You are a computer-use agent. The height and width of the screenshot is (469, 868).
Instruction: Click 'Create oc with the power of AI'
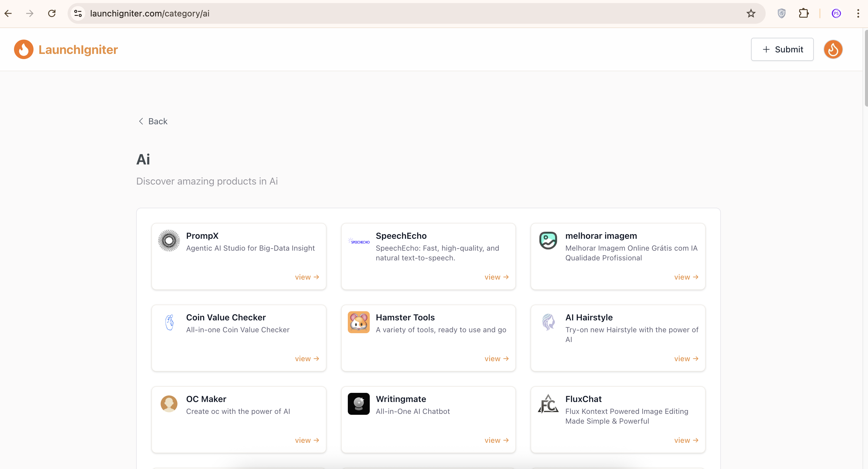point(238,411)
